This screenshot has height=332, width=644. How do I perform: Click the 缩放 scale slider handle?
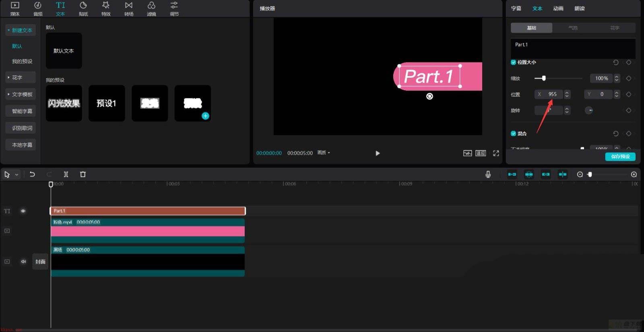(544, 78)
